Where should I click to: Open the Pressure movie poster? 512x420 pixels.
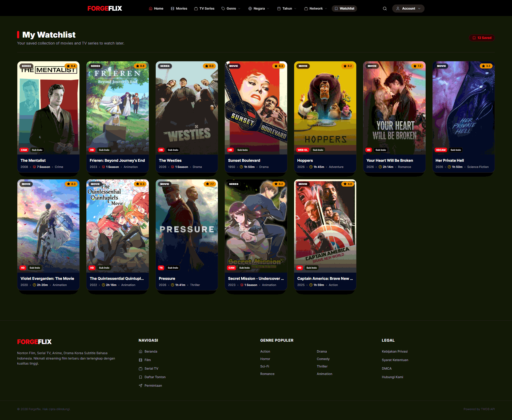point(187,226)
